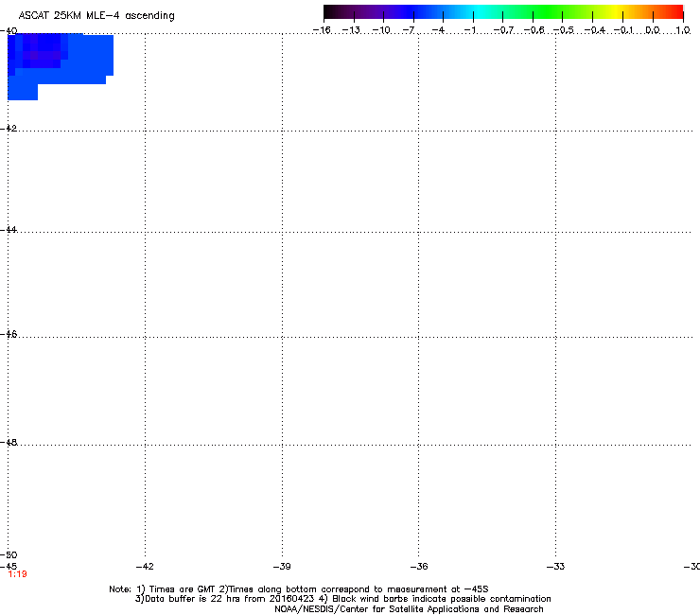Click colorbar label 1.0
Viewport: 700px width, 615px height.
(683, 30)
